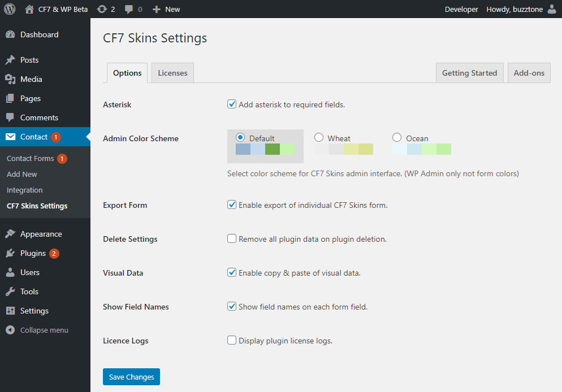Click the green swatch in Default scheme
This screenshot has height=392, width=562.
(273, 149)
